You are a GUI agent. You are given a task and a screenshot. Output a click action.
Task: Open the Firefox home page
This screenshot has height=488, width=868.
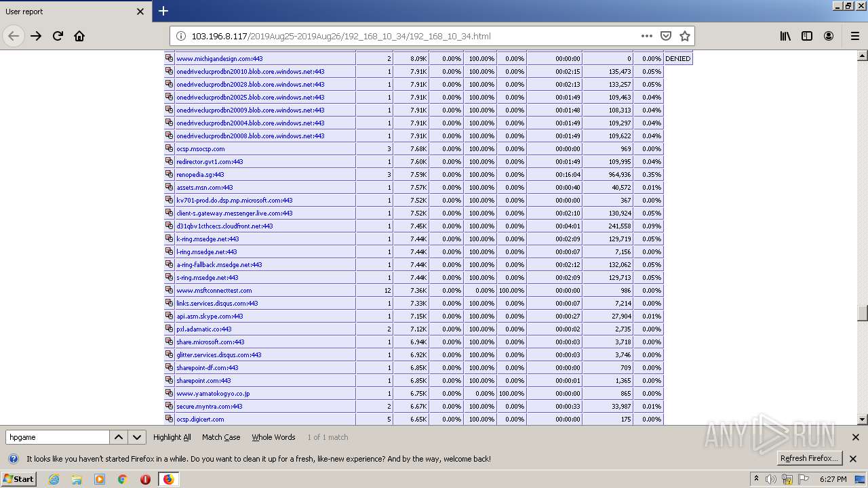pos(79,36)
